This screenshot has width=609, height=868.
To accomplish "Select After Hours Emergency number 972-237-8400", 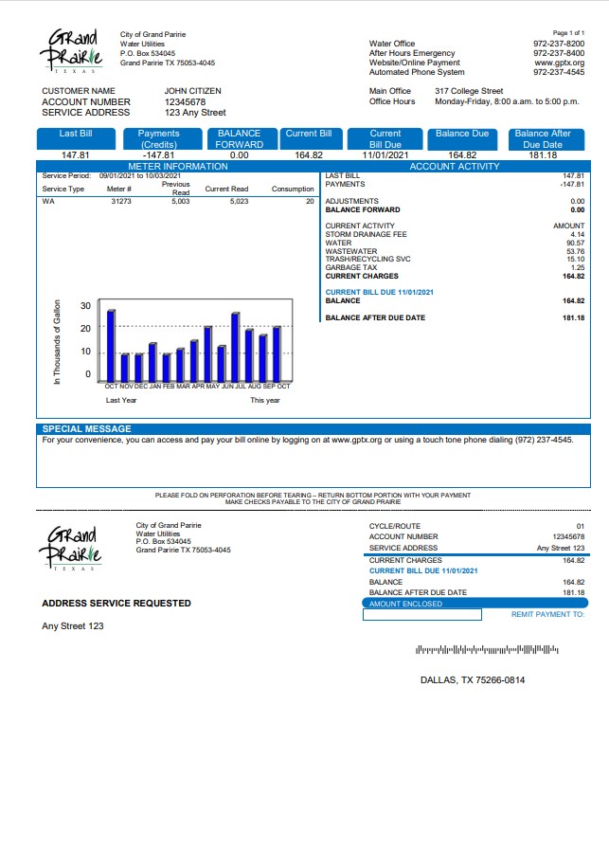I will click(x=559, y=53).
